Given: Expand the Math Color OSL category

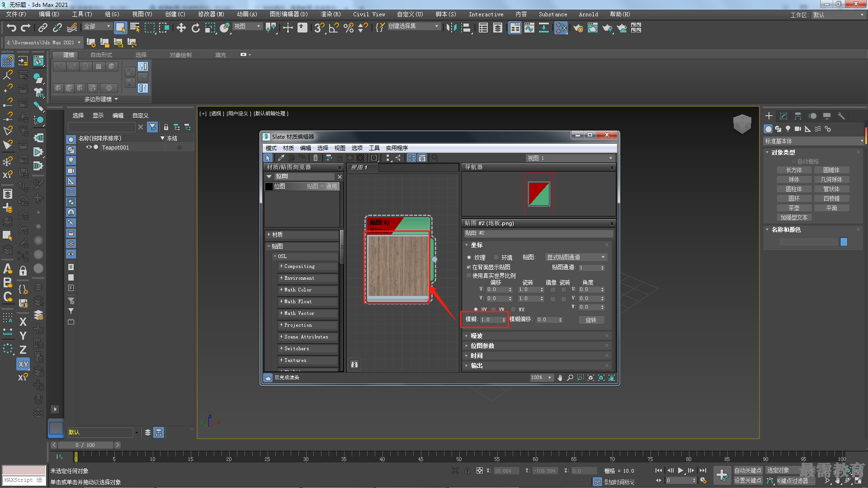Looking at the screenshot, I should (x=308, y=290).
